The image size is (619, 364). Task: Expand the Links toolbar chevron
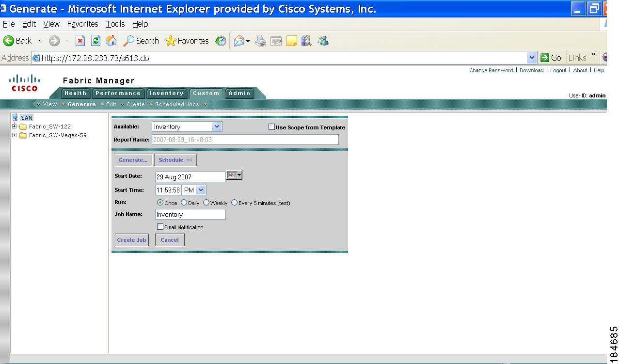coord(594,55)
